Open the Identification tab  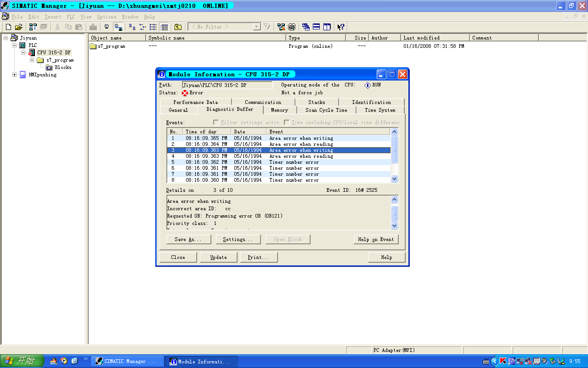[x=371, y=102]
